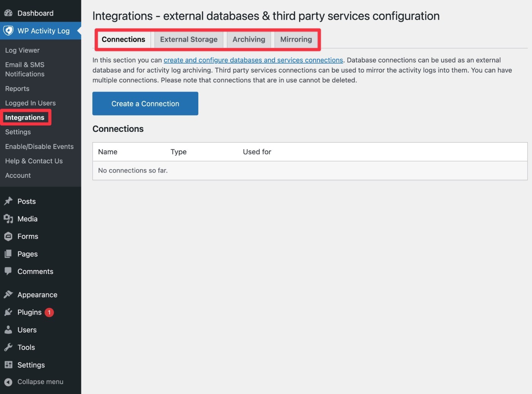532x394 pixels.
Task: Click the Dashboard gauge icon
Action: 8,13
